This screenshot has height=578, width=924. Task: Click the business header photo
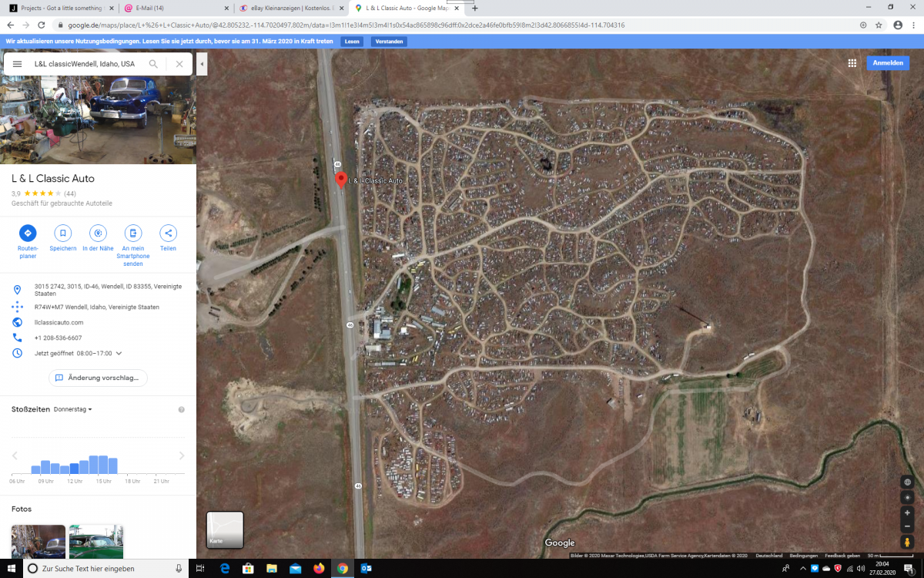click(98, 119)
